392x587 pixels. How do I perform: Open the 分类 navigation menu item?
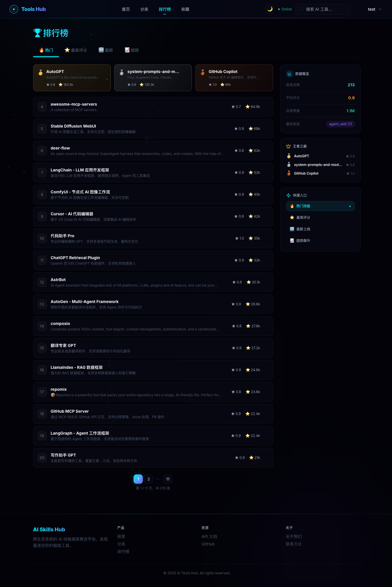(144, 9)
